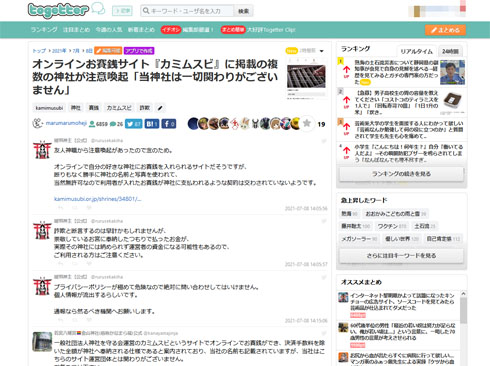This screenshot has width=490, height=366.
Task: Open the rank 1 article thumbnail
Action: (x=452, y=72)
